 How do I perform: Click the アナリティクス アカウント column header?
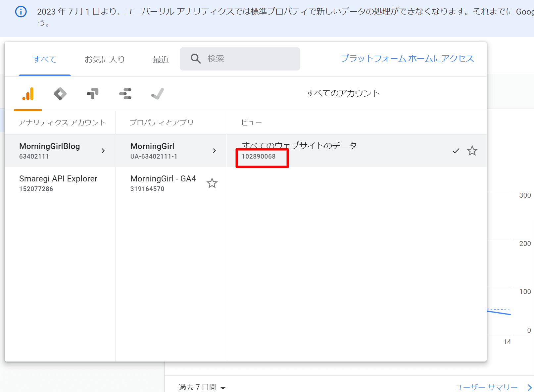[62, 122]
